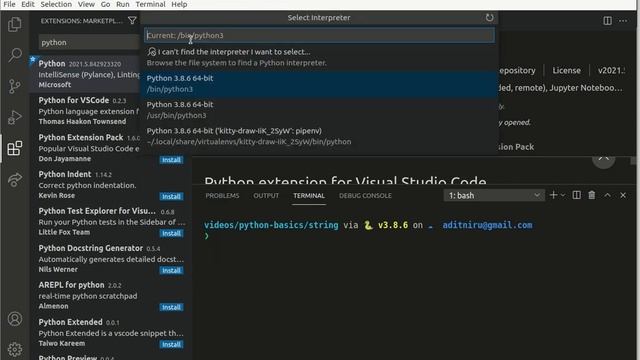Choose 'I can't find the interpreter' option
This screenshot has height=360, width=640.
pyautogui.click(x=319, y=57)
